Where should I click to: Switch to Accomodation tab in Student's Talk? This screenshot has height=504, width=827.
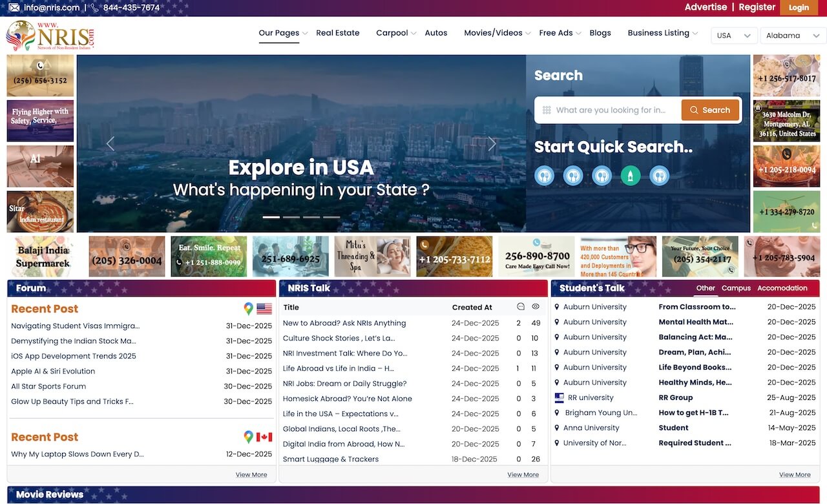pos(782,288)
